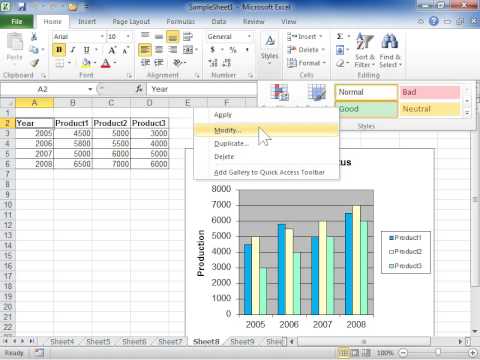The width and height of the screenshot is (480, 360).
Task: Switch to the Sheet5 worksheet tab
Action: click(x=98, y=341)
